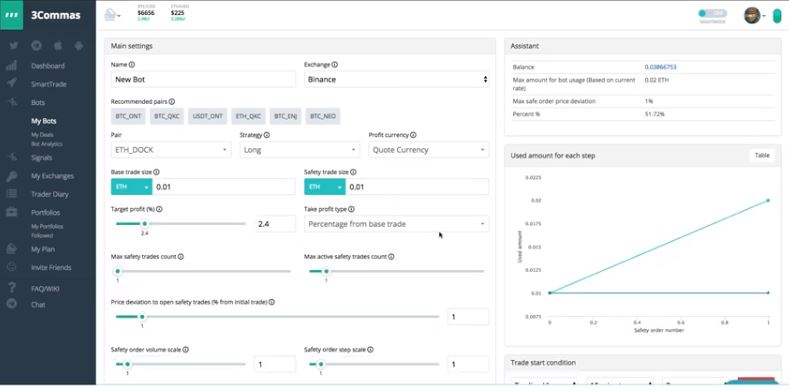This screenshot has height=390, width=789.
Task: Select recommended pair BTC_QKC
Action: pos(167,116)
